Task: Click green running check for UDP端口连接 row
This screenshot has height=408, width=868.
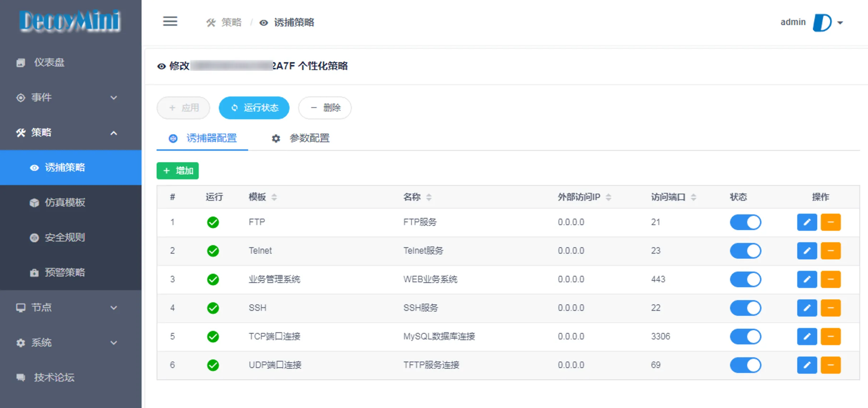Action: (213, 365)
